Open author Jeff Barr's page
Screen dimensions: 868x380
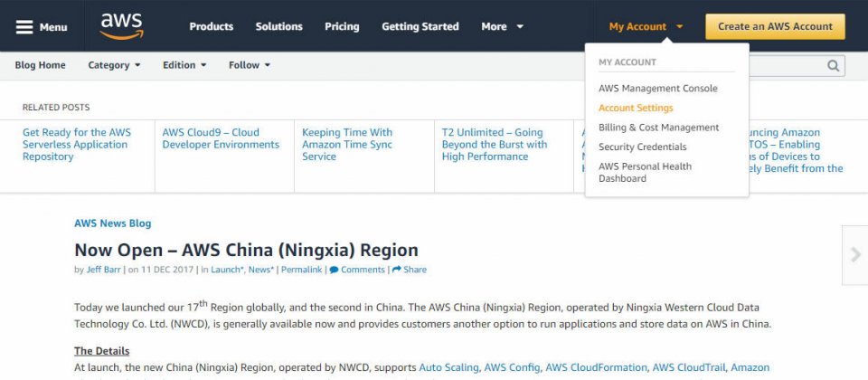(x=105, y=270)
